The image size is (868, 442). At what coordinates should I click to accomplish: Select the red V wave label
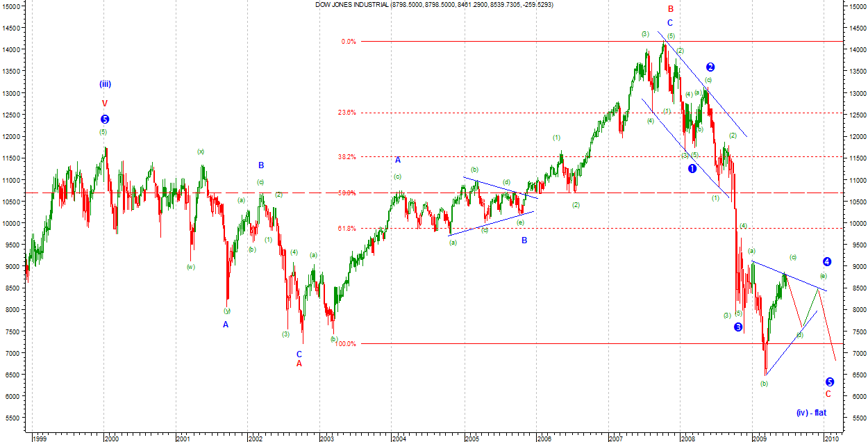pyautogui.click(x=105, y=103)
